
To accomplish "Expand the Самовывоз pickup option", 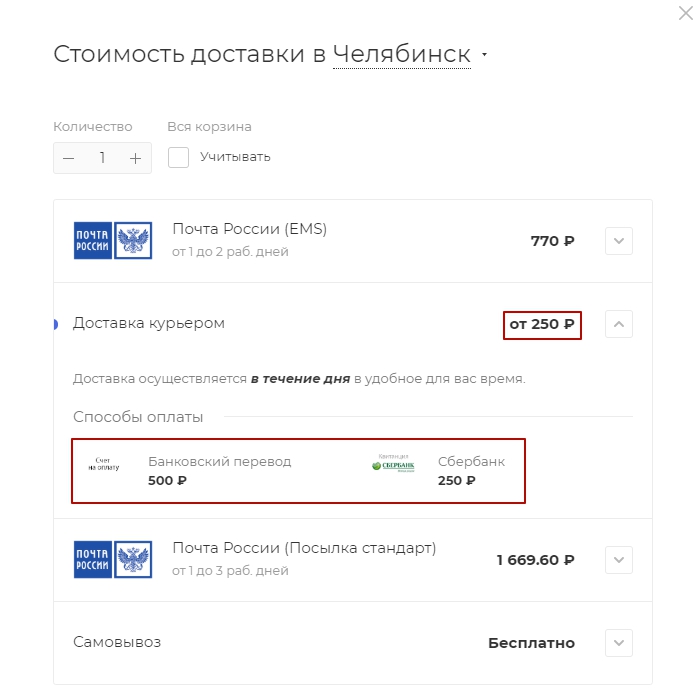I will coord(619,643).
